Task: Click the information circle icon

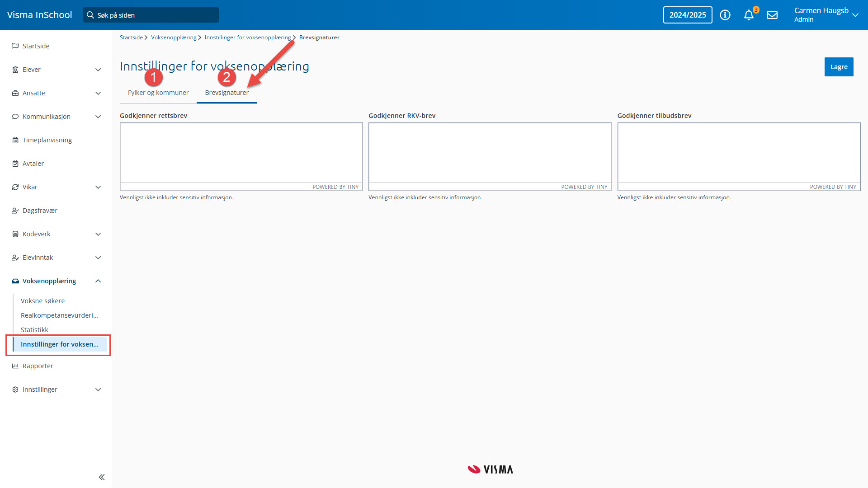Action: (725, 15)
